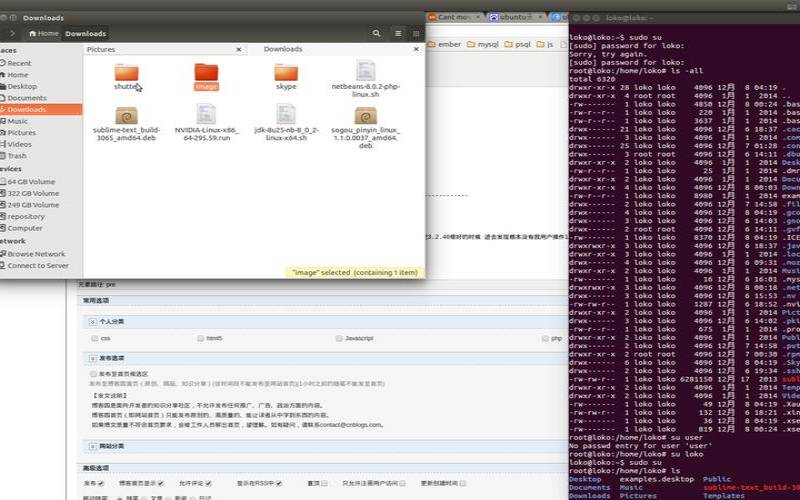The image size is (800, 500).
Task: Select the NVIDIA-Linux-x86_64-295.59.run file
Action: pyautogui.click(x=206, y=123)
